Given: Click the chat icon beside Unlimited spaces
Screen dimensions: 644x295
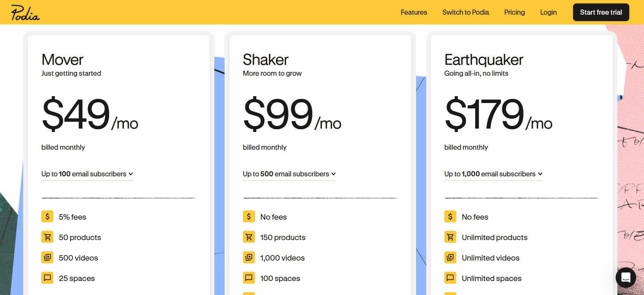Looking at the screenshot, I should click(x=450, y=278).
